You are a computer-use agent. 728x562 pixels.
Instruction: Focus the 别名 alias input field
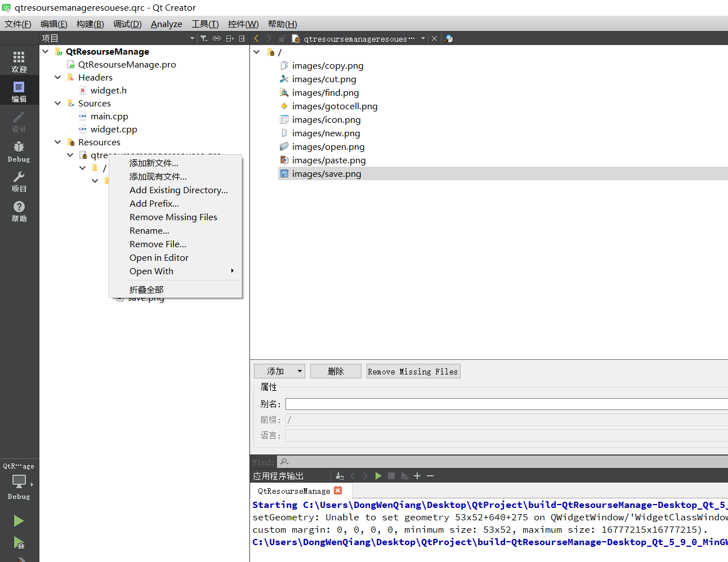(x=506, y=404)
